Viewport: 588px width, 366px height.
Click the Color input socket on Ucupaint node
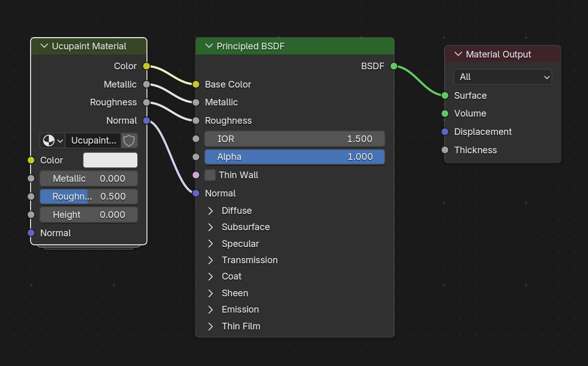31,160
